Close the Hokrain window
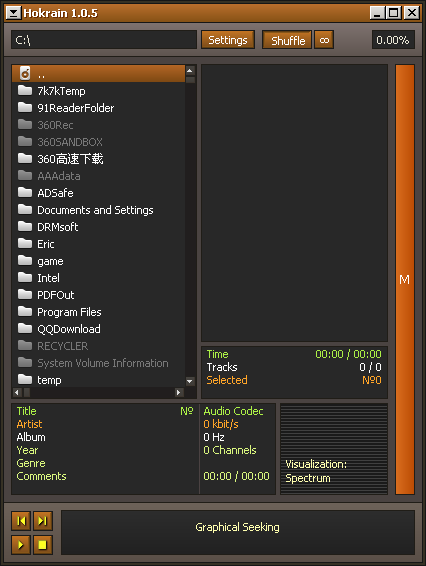Viewport: 426px width, 566px height. [412, 13]
